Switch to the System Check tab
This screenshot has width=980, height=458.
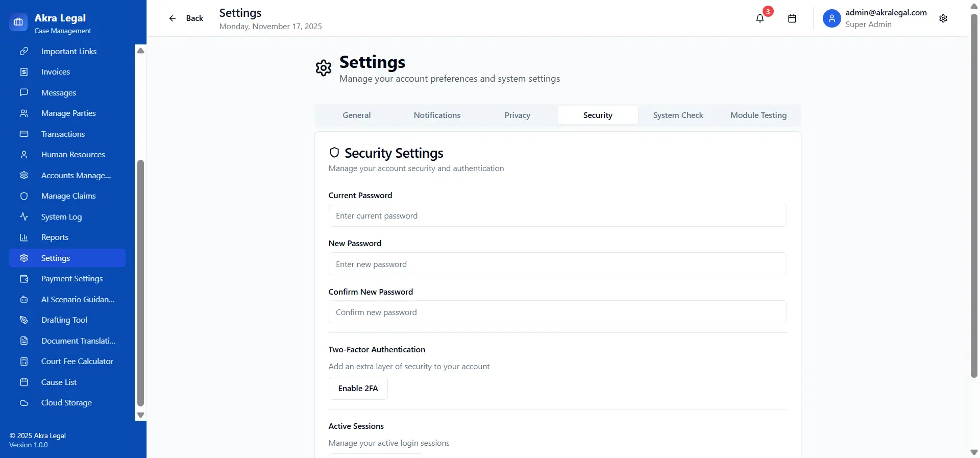point(678,115)
